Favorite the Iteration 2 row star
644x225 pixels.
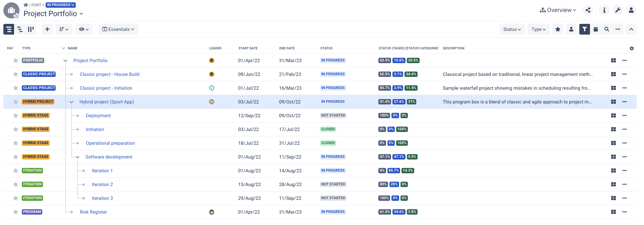[x=15, y=184]
